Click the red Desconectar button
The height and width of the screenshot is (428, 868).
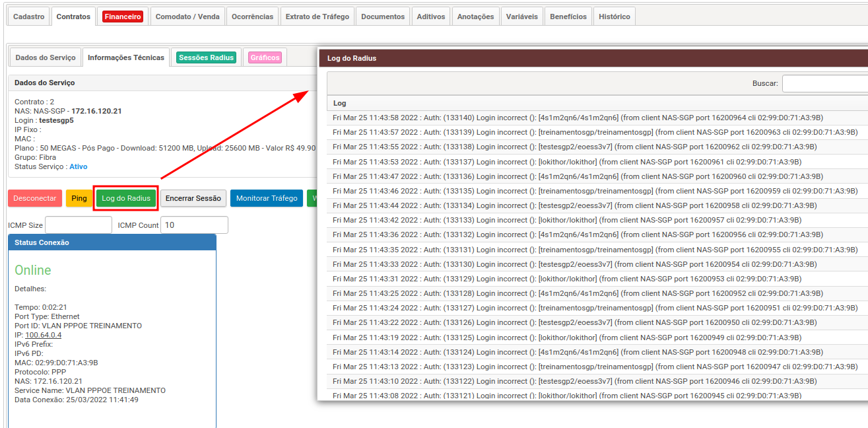click(x=35, y=198)
